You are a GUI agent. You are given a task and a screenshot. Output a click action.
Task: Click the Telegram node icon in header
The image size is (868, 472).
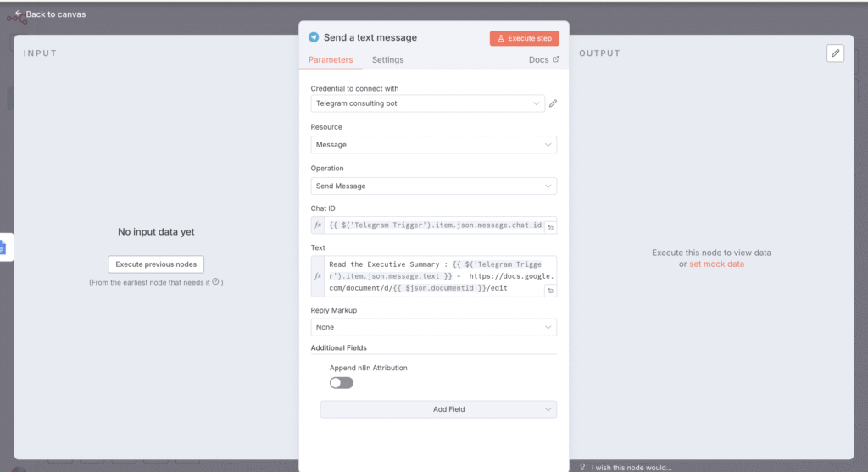tap(314, 37)
